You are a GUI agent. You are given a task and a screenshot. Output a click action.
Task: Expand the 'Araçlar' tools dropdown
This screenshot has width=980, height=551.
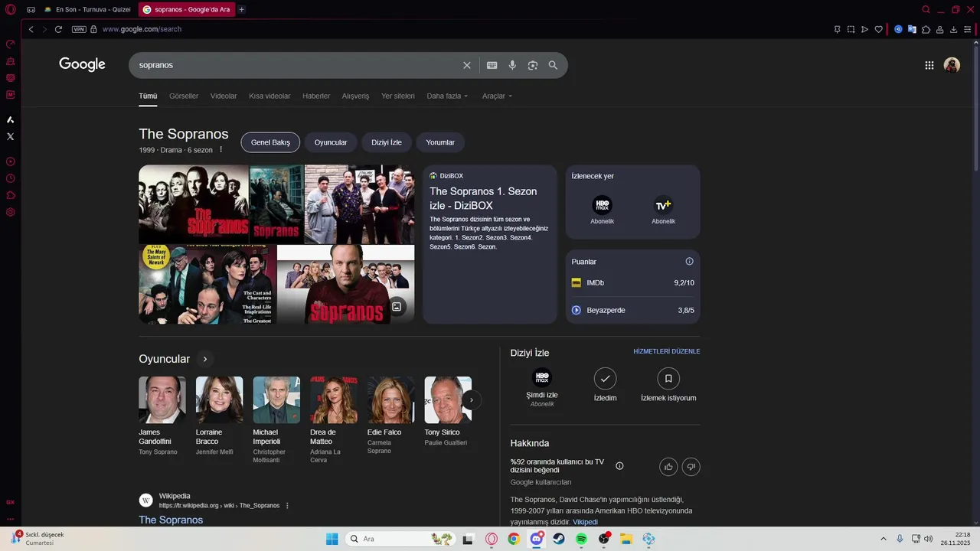point(497,96)
